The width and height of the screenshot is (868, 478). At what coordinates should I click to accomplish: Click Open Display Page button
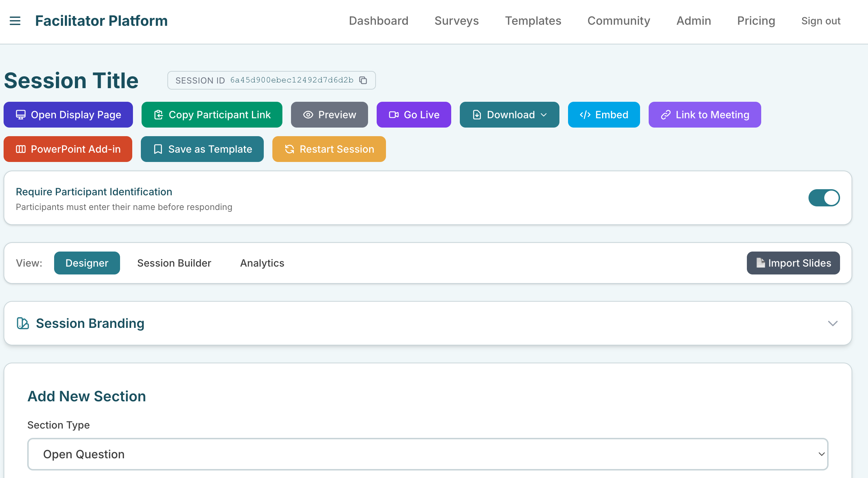(68, 115)
